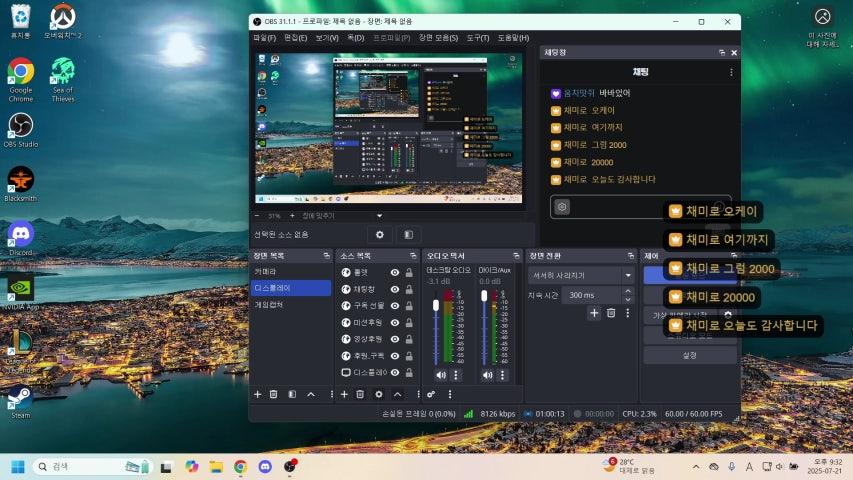Unlock the 채팅창 source lock
This screenshot has height=480, width=853.
pos(409,289)
